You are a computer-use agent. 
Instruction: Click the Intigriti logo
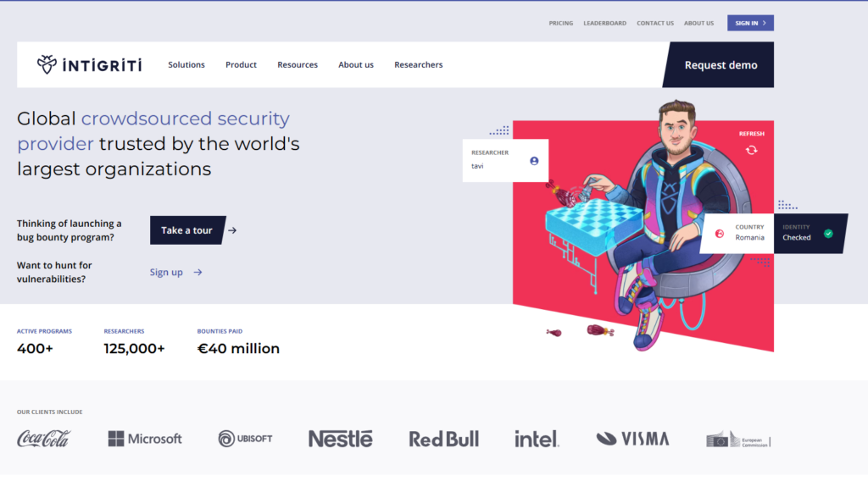(89, 64)
